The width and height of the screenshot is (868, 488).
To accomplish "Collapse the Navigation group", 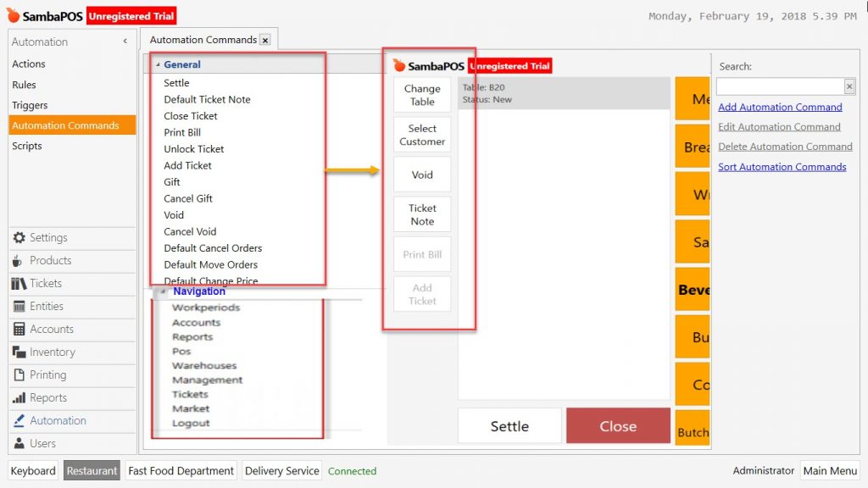I will pyautogui.click(x=163, y=291).
